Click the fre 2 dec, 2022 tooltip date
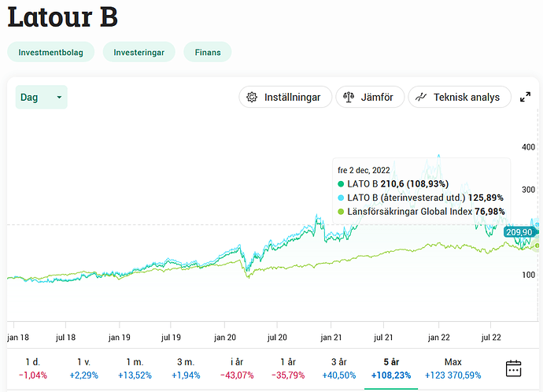 coord(364,170)
